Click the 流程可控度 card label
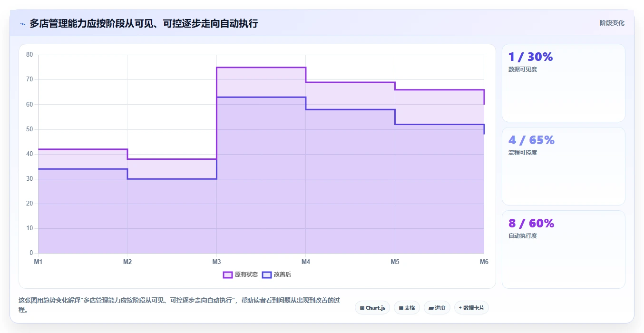The width and height of the screenshot is (644, 333). (523, 153)
